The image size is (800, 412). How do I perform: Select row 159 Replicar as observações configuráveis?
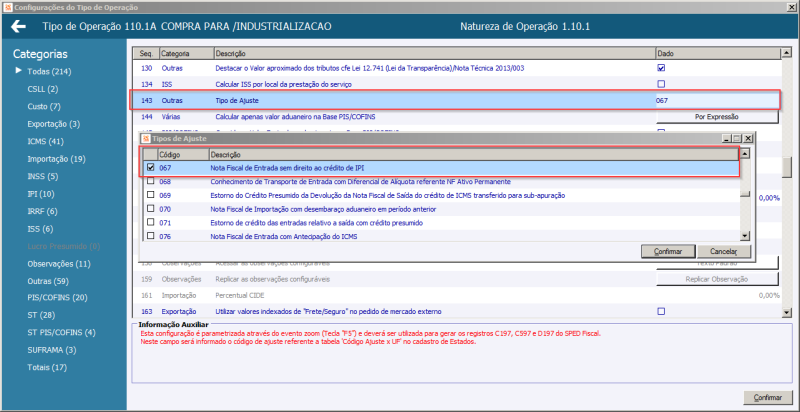coord(456,279)
